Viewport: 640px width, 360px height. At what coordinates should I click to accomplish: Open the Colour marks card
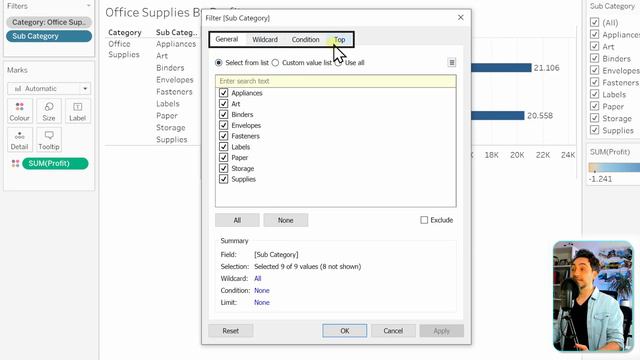[20, 111]
